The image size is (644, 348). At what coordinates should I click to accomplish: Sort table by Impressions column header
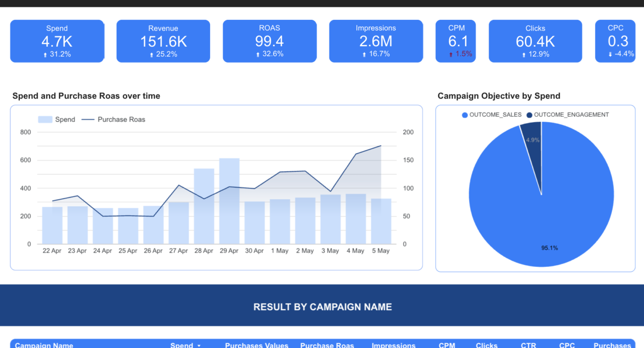click(x=394, y=345)
